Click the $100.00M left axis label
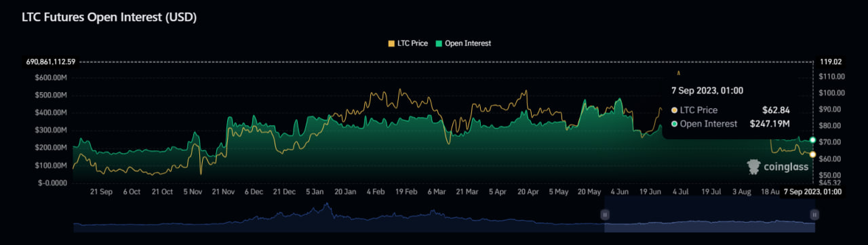 [51, 165]
